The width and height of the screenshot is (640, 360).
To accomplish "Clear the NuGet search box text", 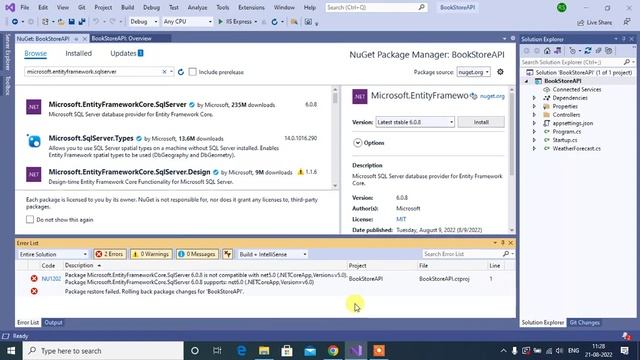I will click(164, 72).
